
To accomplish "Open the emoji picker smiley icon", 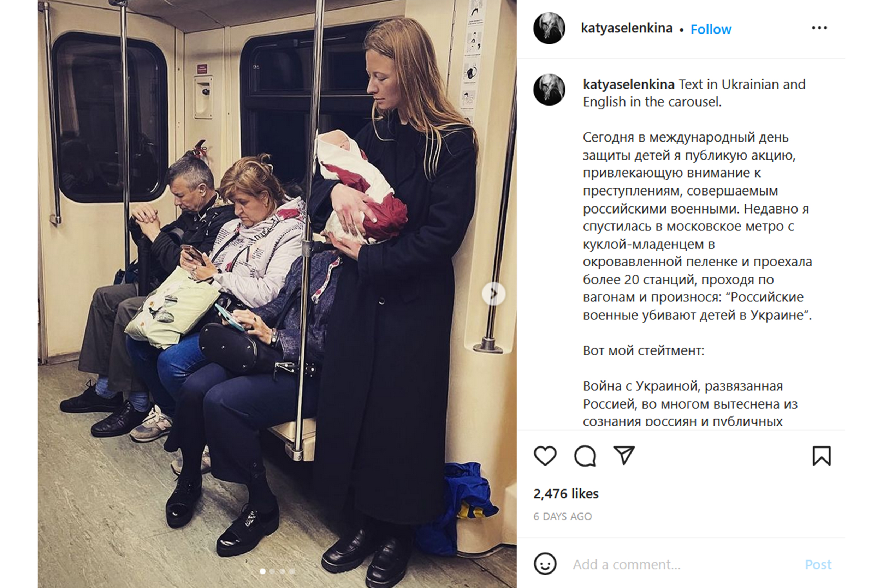I will coord(545,564).
